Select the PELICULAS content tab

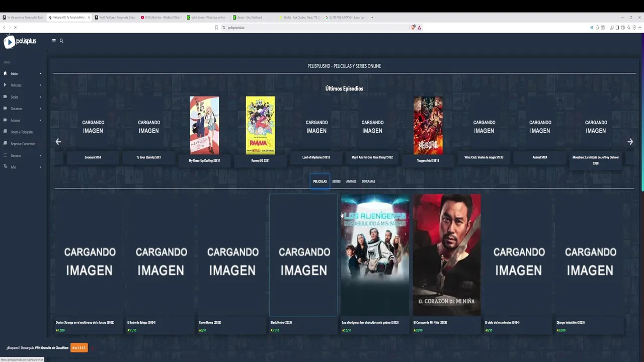320,182
